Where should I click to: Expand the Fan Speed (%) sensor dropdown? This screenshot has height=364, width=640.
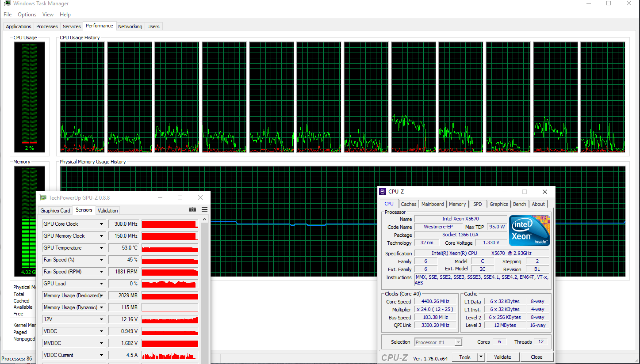[101, 260]
